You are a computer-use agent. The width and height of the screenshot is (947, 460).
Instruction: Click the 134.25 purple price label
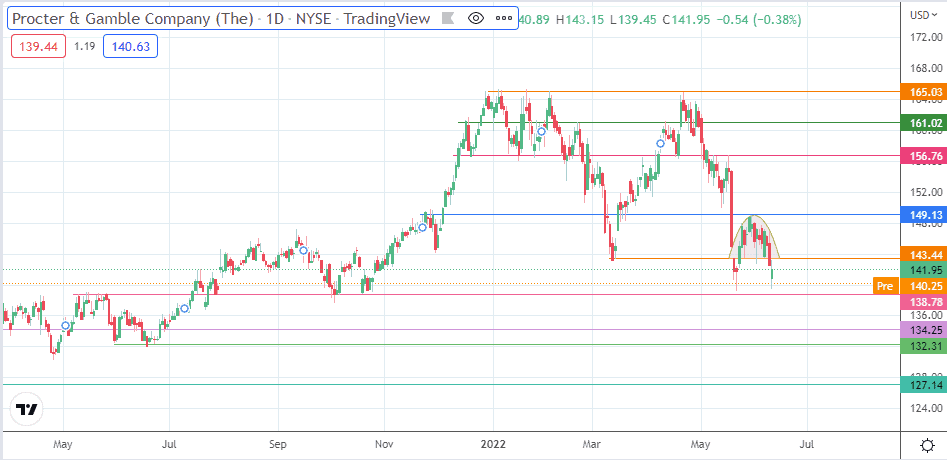924,358
